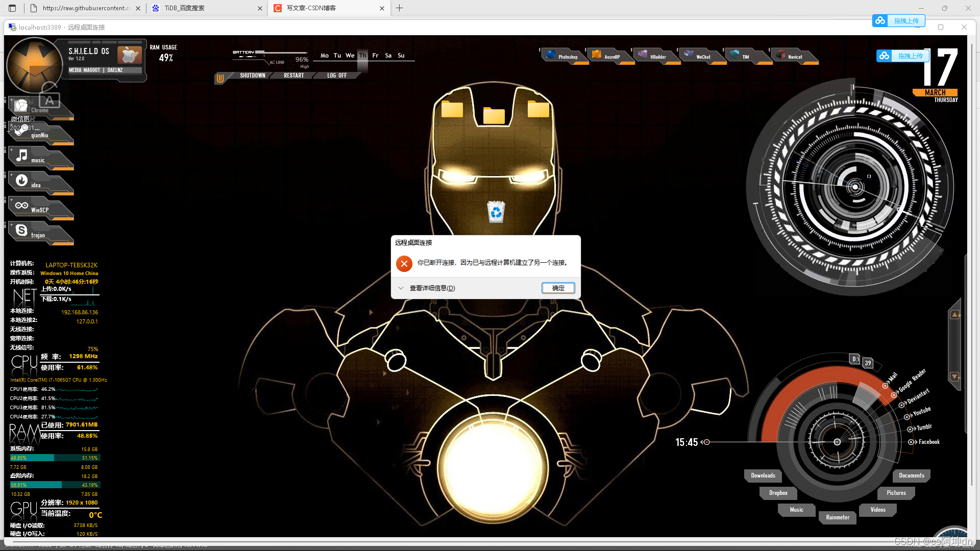Click the down arrow on right side panel
980x551 pixels.
pyautogui.click(x=954, y=377)
